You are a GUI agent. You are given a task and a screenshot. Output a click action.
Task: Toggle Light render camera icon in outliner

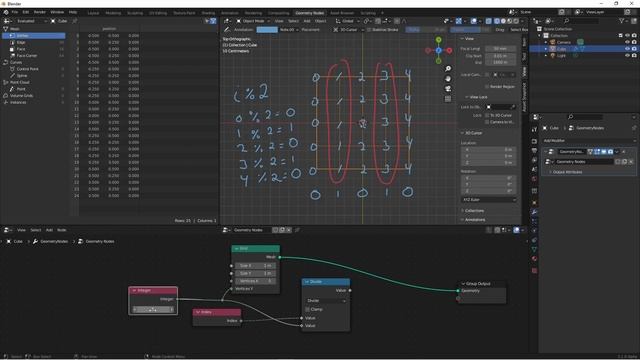click(634, 56)
